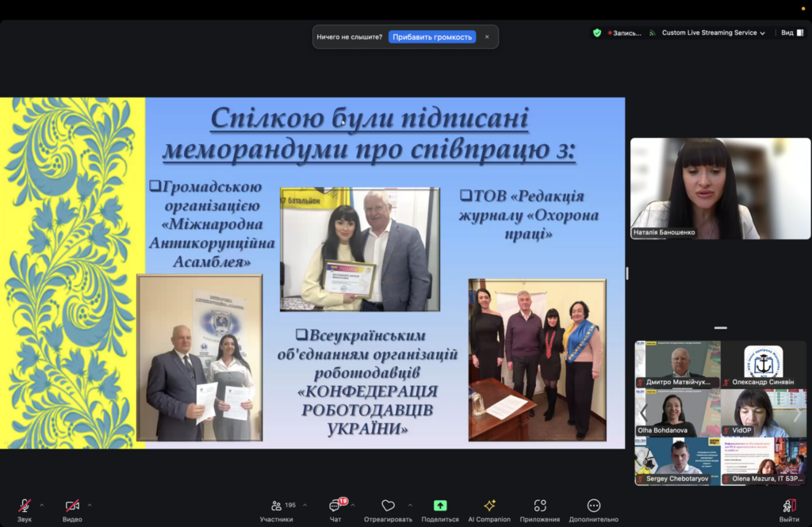
Task: Expand video options arrow next to Видео
Action: click(90, 506)
